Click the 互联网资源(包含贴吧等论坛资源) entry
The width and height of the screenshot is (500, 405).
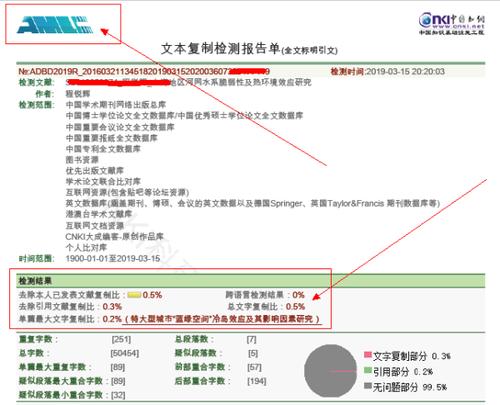pos(127,192)
